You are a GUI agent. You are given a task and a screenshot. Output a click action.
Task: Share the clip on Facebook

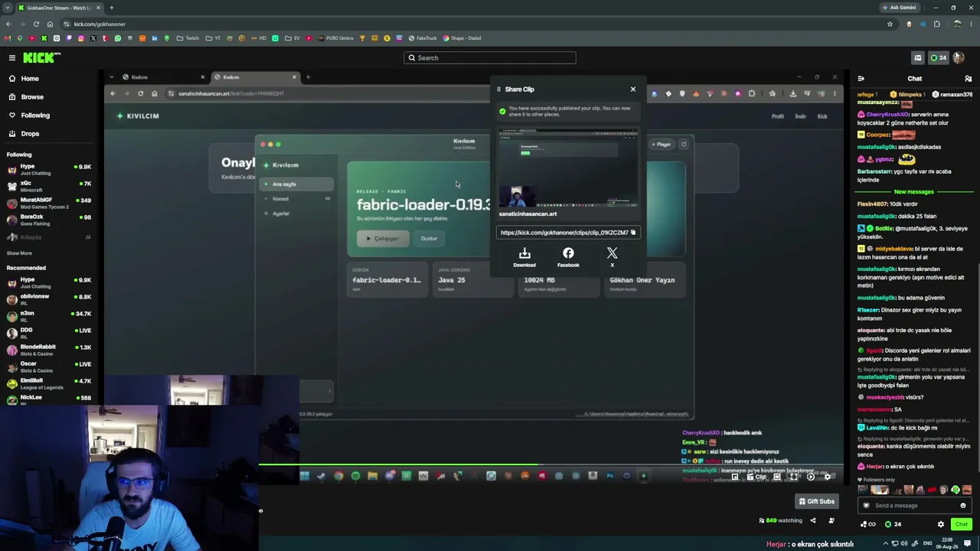[x=568, y=257]
